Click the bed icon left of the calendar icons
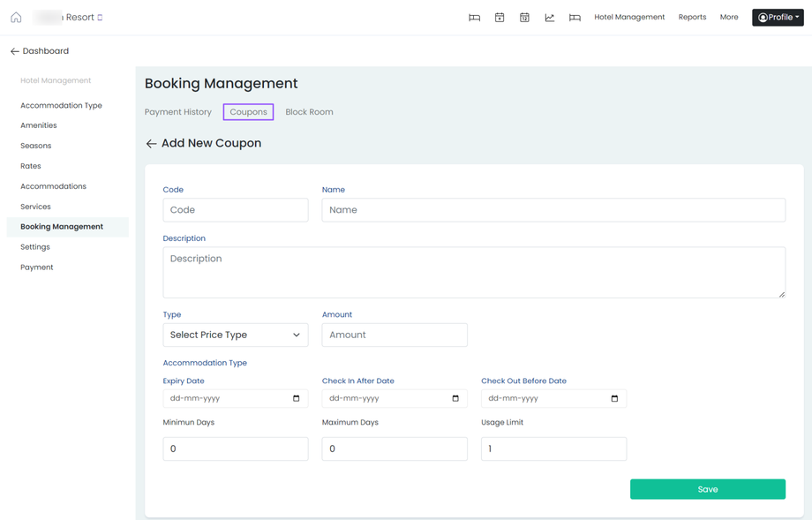This screenshot has width=812, height=520. point(474,18)
